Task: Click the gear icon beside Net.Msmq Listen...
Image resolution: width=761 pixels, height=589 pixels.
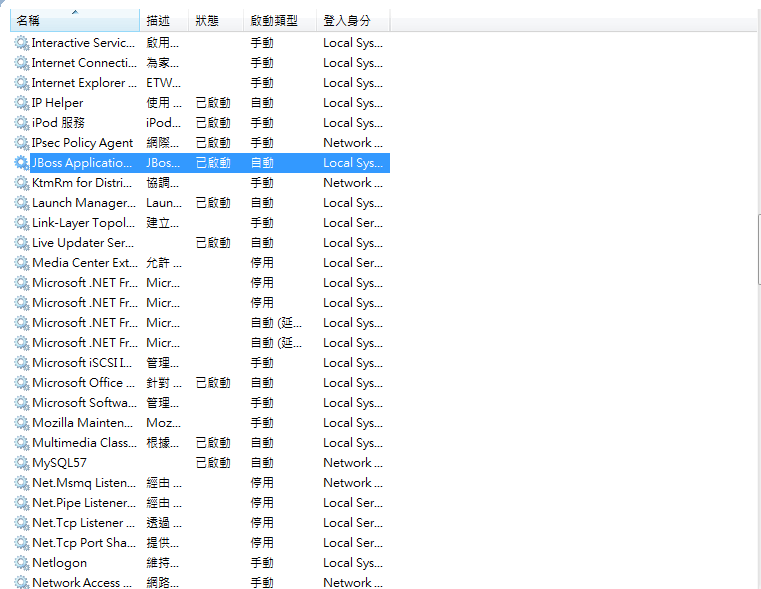Action: [21, 483]
